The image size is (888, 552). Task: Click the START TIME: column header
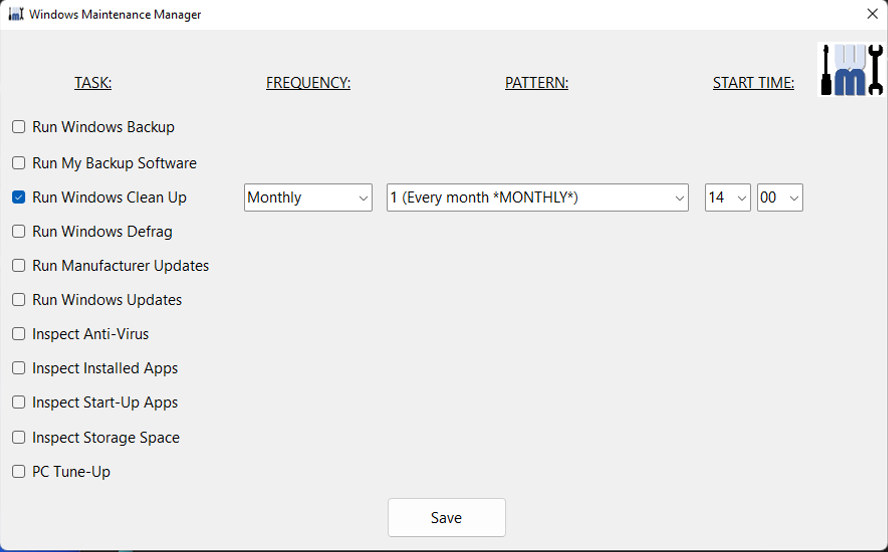pyautogui.click(x=753, y=83)
